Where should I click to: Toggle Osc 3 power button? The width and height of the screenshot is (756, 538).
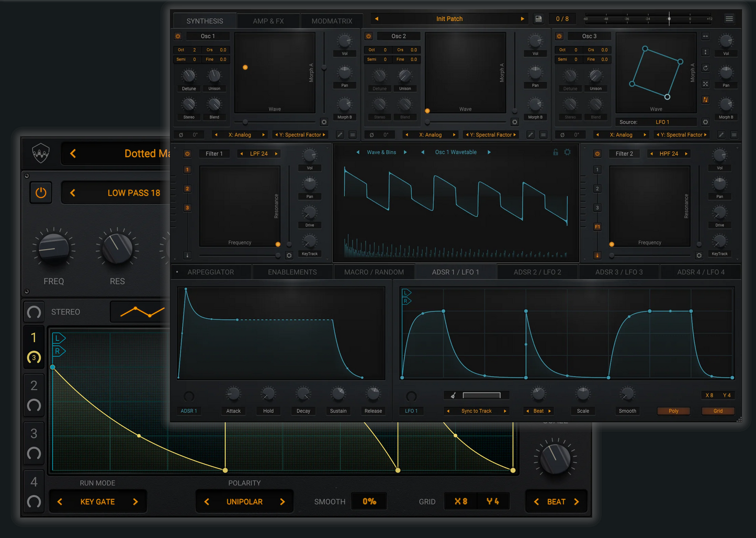559,36
